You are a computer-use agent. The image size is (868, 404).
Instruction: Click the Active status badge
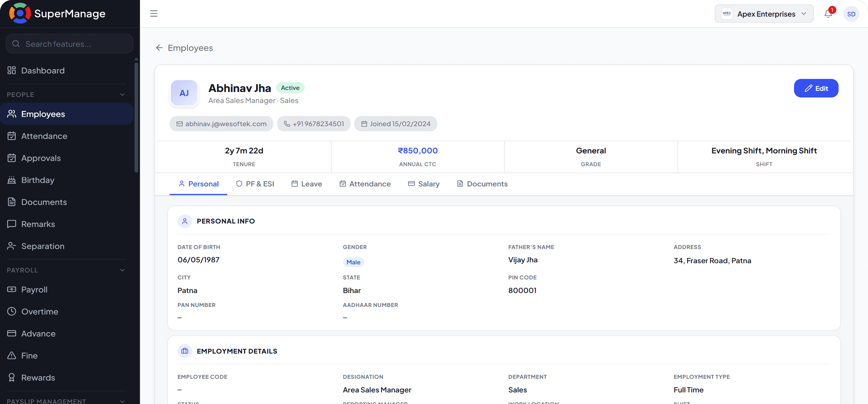click(290, 88)
